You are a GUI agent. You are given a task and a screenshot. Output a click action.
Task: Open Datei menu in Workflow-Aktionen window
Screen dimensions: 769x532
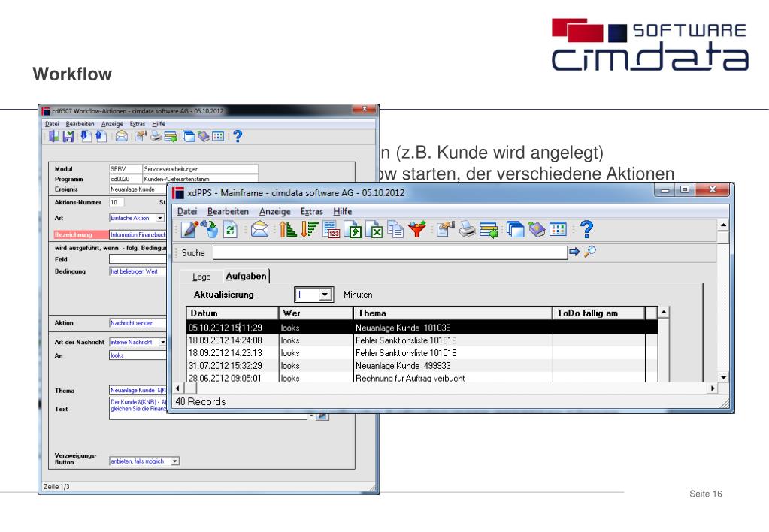pos(52,124)
